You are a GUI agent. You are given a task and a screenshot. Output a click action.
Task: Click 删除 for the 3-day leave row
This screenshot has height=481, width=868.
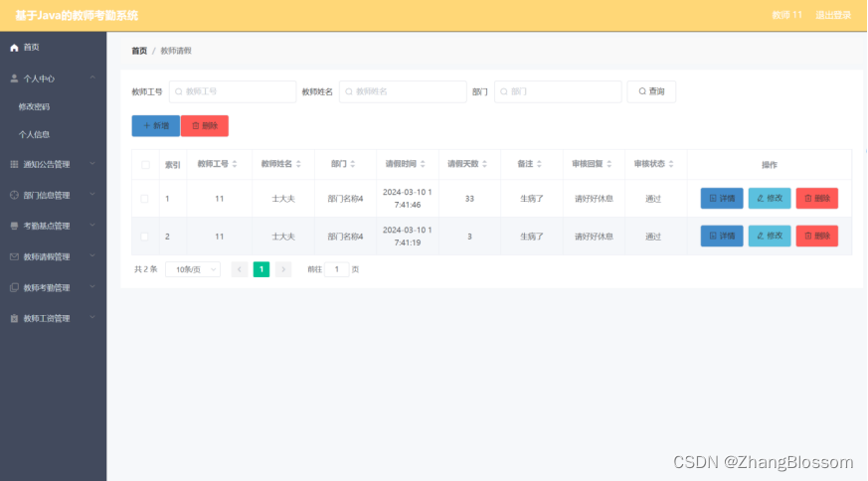pos(817,236)
